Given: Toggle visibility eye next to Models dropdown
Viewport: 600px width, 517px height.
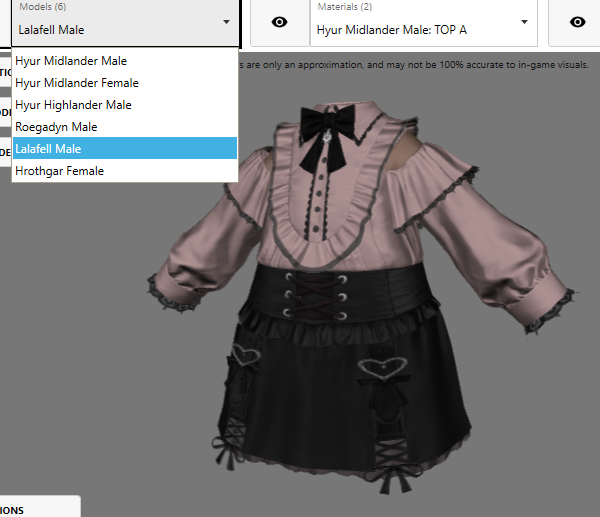Looking at the screenshot, I should pyautogui.click(x=279, y=22).
